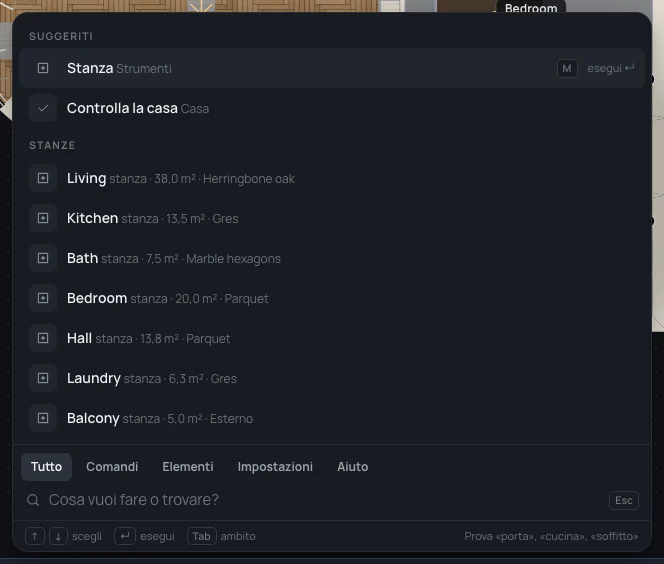This screenshot has height=564, width=664.
Task: Click the M shortcut badge on Stanza row
Action: click(x=567, y=69)
